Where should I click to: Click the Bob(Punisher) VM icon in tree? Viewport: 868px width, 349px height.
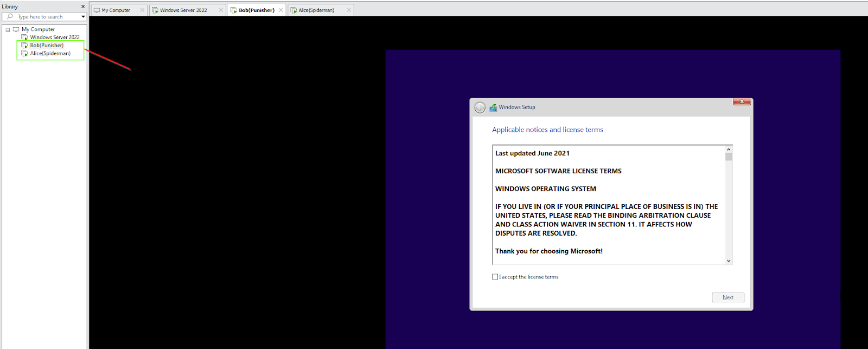tap(24, 46)
